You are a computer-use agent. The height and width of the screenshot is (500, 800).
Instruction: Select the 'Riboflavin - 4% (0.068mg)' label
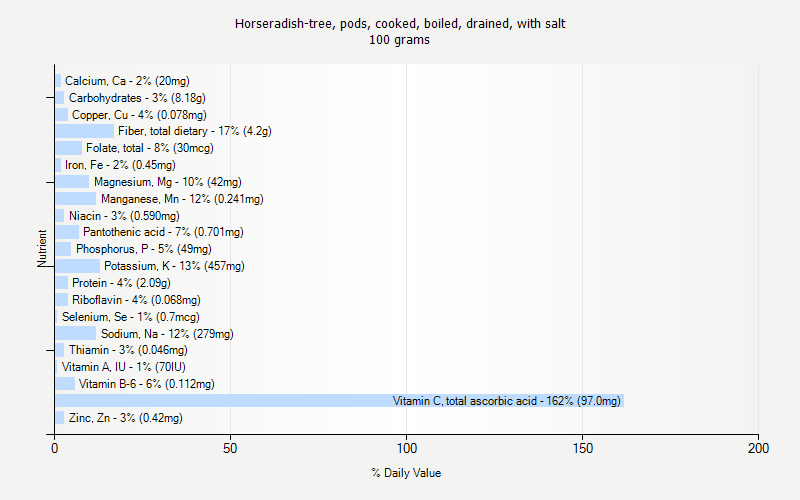pos(136,299)
